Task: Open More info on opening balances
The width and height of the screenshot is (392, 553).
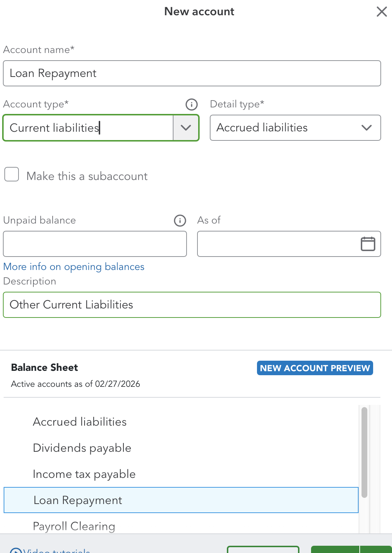Action: click(74, 267)
